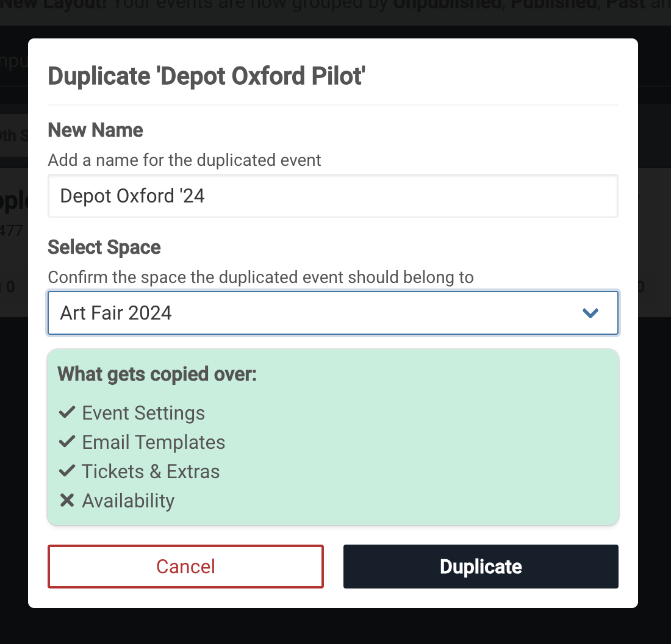The width and height of the screenshot is (671, 644).
Task: Click the 'Event Settings' list text
Action: coord(143,413)
